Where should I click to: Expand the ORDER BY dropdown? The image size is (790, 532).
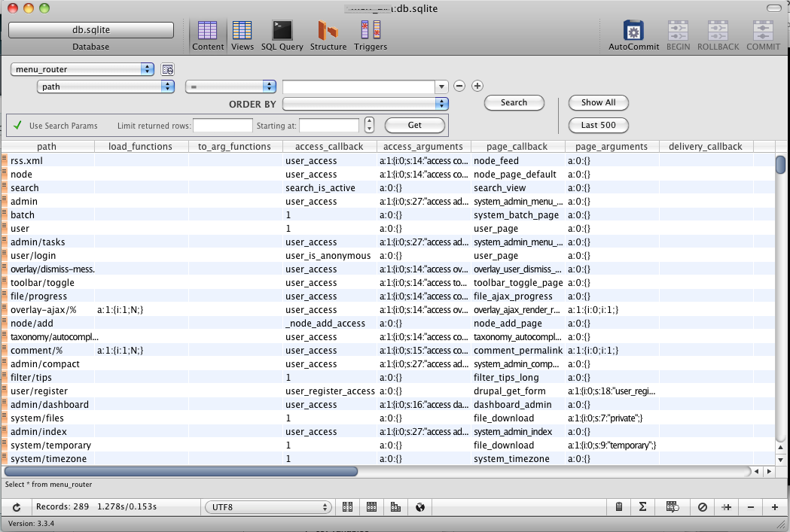pos(366,104)
